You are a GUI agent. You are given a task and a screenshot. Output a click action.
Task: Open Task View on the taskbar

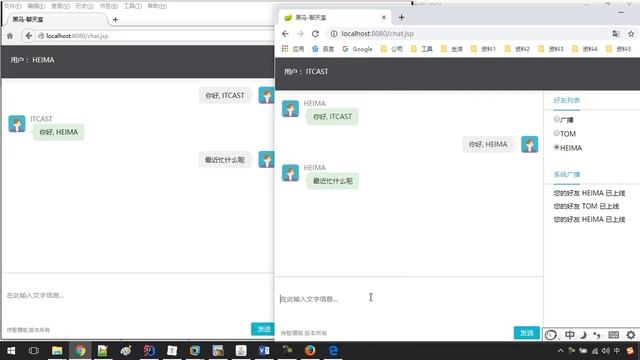point(34,351)
